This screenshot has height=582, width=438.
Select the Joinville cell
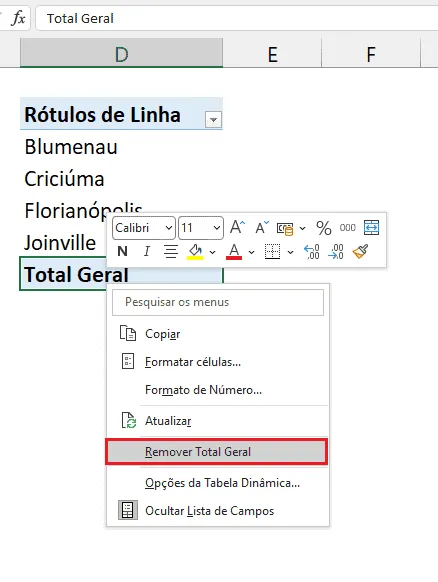coord(63,243)
